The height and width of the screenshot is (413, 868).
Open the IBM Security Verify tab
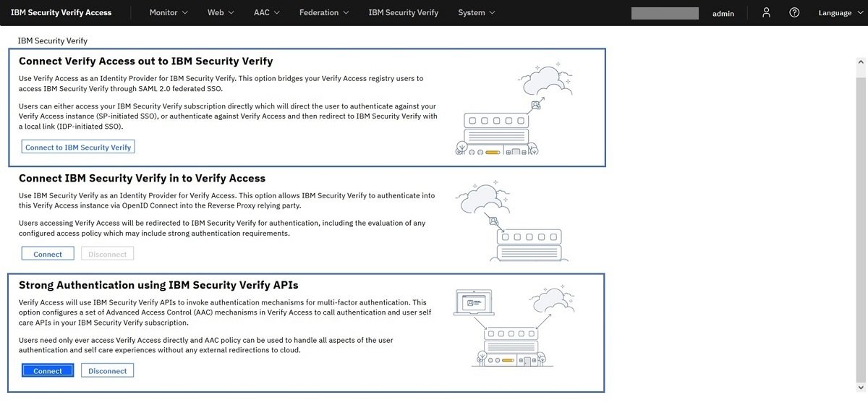pos(403,12)
